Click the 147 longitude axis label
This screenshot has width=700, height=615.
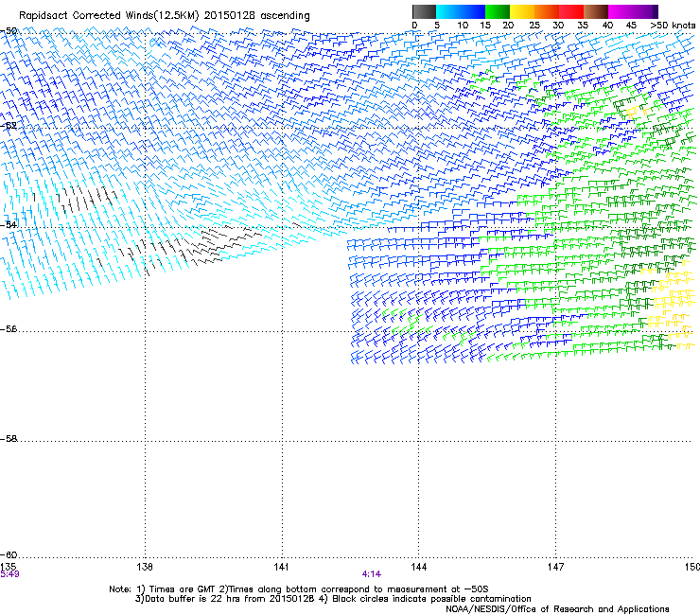click(x=556, y=567)
